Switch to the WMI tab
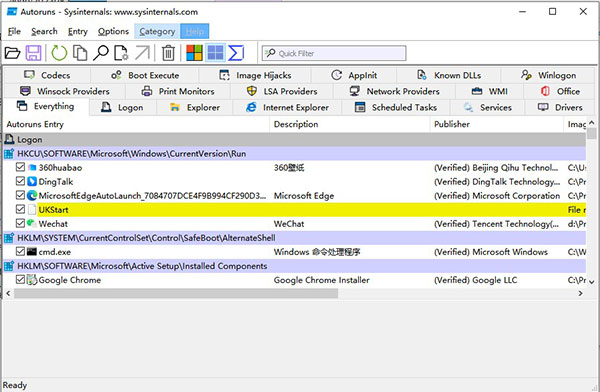This screenshot has width=600, height=392. pos(490,91)
